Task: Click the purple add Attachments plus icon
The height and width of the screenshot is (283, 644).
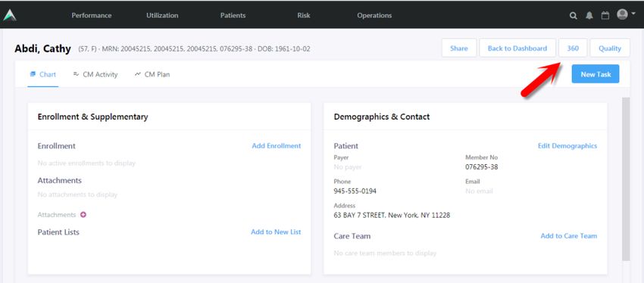Action: pos(83,214)
